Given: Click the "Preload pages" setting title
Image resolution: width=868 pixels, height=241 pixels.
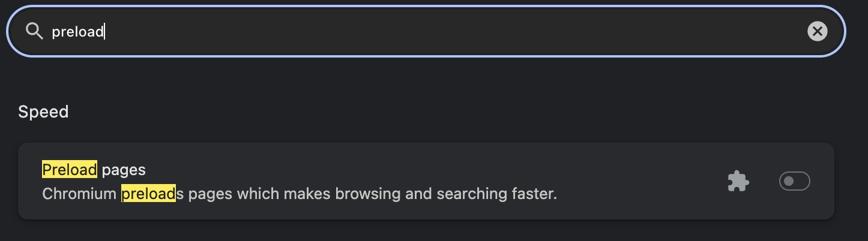Looking at the screenshot, I should 94,170.
